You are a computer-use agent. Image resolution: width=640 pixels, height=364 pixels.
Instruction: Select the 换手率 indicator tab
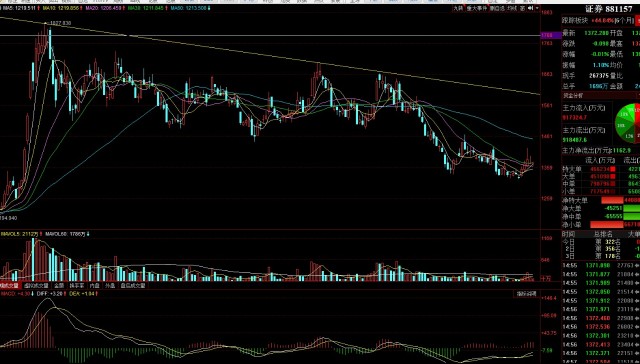pos(77,286)
